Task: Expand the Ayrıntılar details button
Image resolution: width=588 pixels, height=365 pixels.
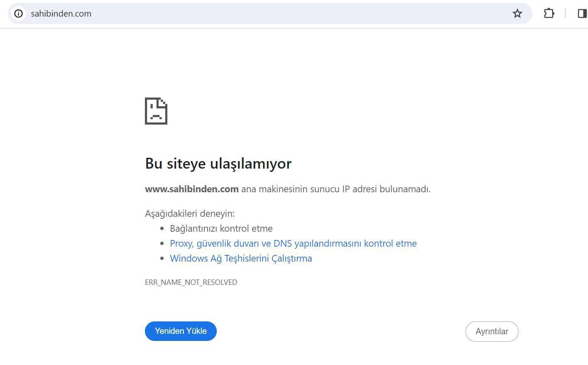Action: 492,331
